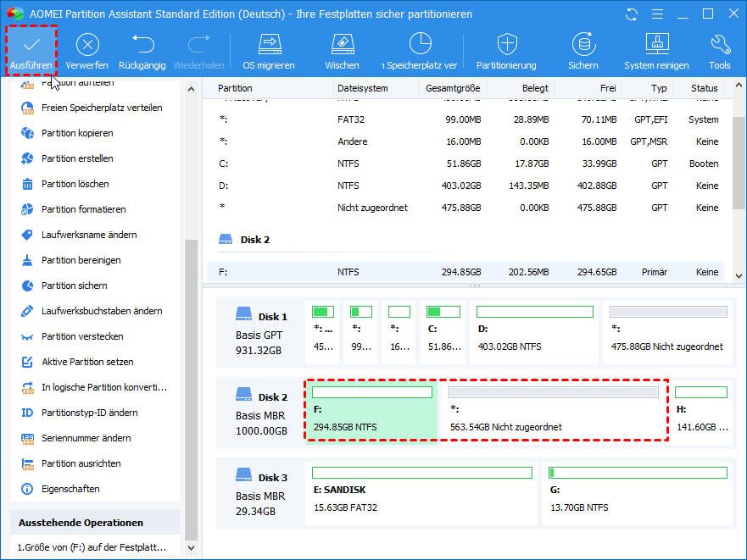Screen dimensions: 747x560
Task: Select the C: NTFS partition row
Action: pos(466,164)
